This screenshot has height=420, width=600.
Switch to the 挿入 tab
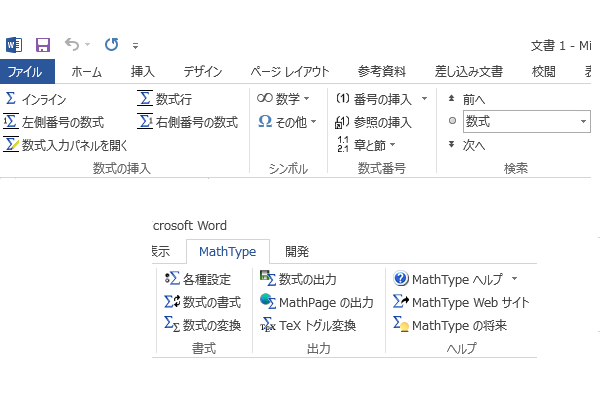[143, 72]
